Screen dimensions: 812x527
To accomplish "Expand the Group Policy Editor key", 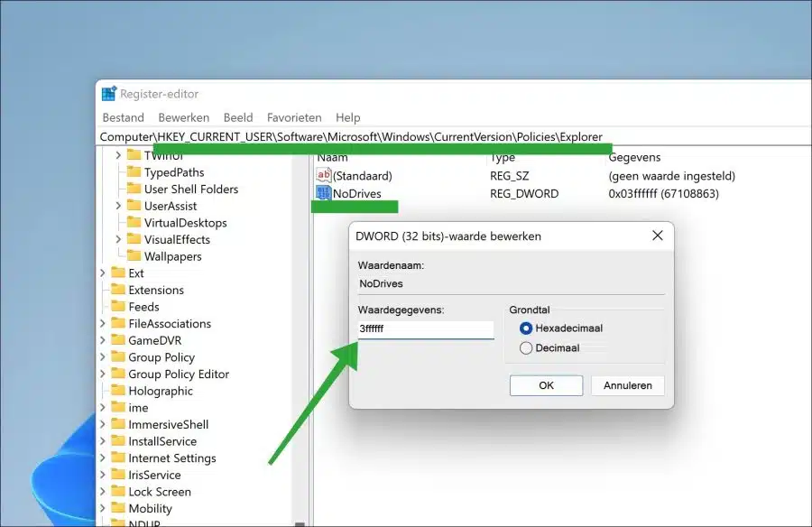I will [x=103, y=374].
